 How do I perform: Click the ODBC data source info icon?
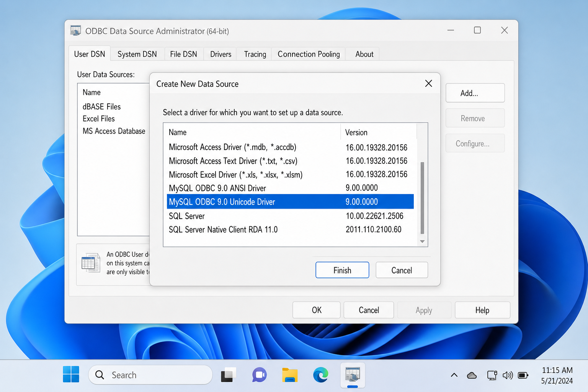coord(91,263)
